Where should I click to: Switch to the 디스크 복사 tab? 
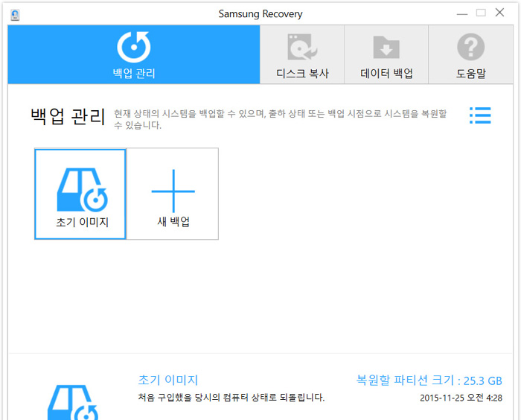302,54
